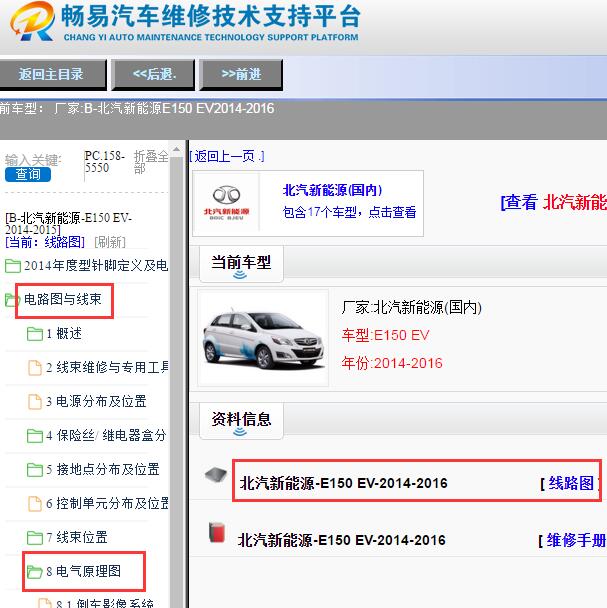
Task: Open 北汽新能源(国内) brand link
Action: [332, 190]
